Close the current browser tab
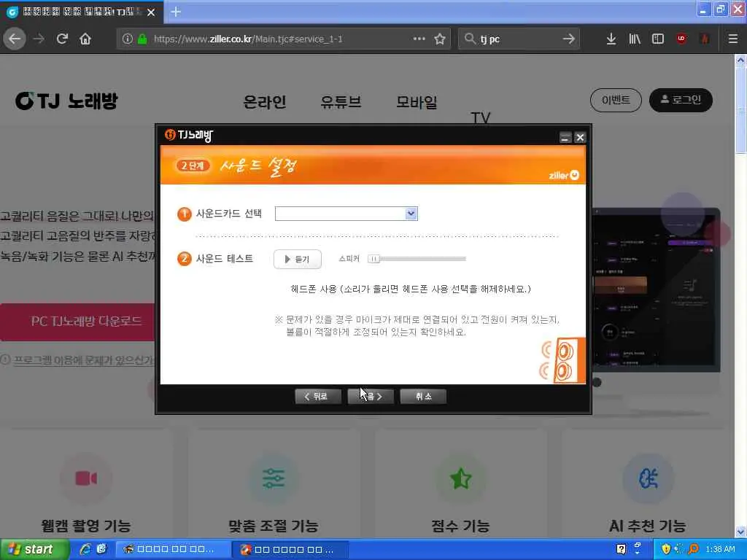 tap(151, 12)
